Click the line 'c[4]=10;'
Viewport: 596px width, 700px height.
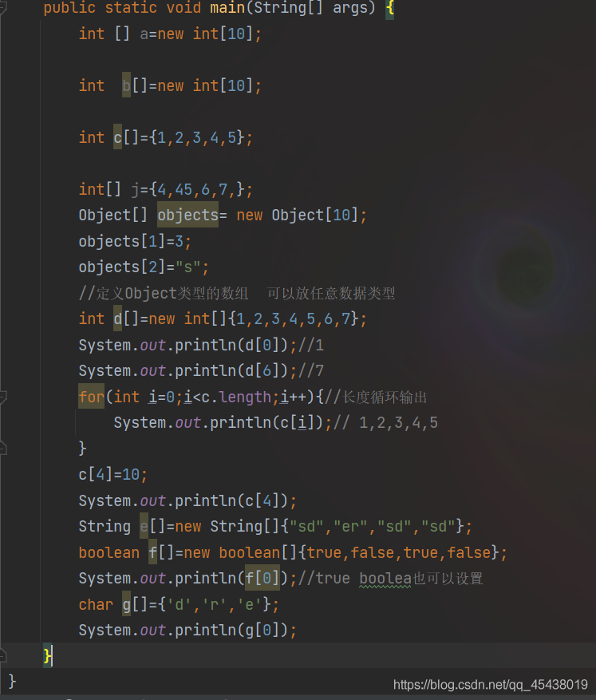tap(112, 474)
